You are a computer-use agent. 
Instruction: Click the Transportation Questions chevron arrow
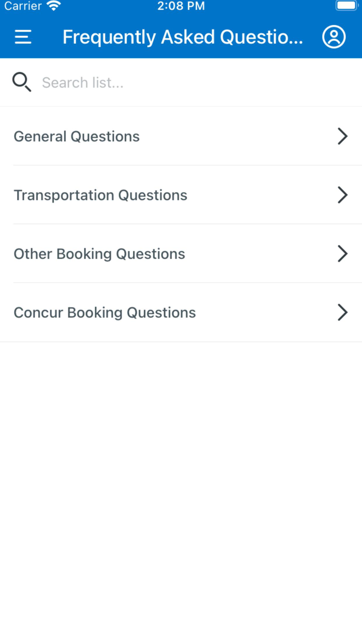342,195
